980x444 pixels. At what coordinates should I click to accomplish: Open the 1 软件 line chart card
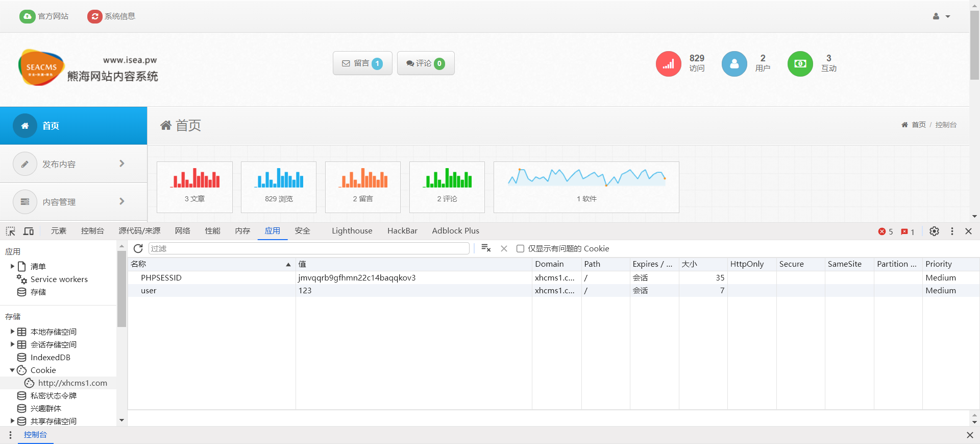pos(586,187)
